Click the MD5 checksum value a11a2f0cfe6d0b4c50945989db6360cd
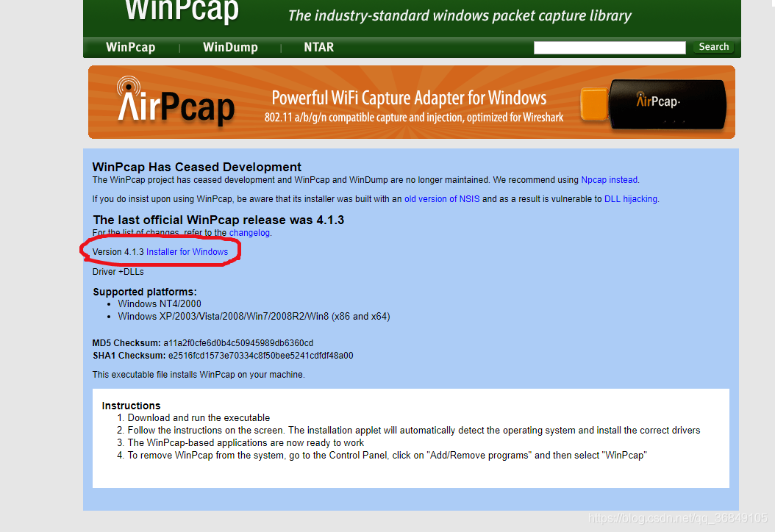Viewport: 775px width, 532px height. pyautogui.click(x=238, y=343)
